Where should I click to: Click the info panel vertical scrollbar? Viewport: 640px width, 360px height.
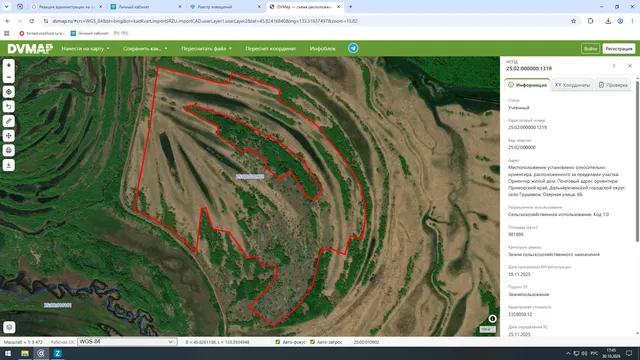click(637, 161)
